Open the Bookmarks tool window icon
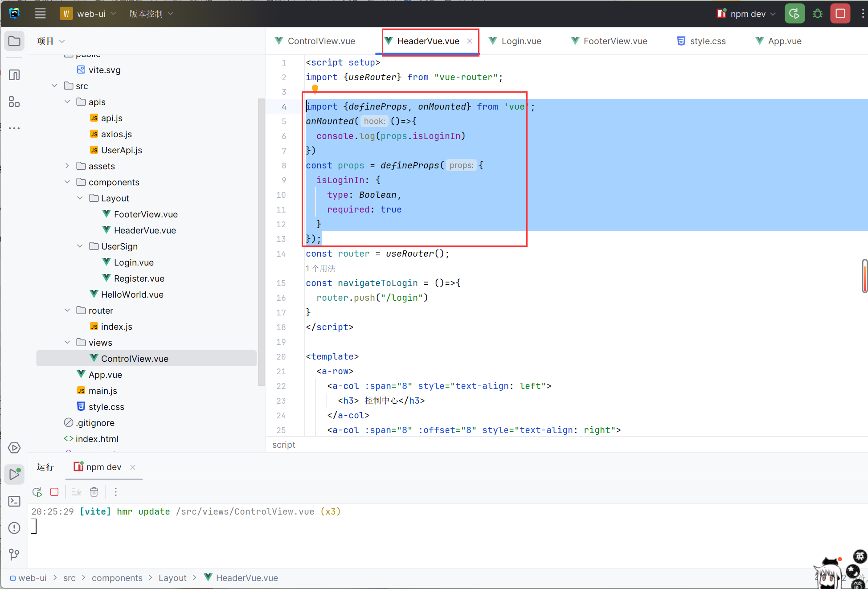The image size is (868, 589). click(x=14, y=75)
